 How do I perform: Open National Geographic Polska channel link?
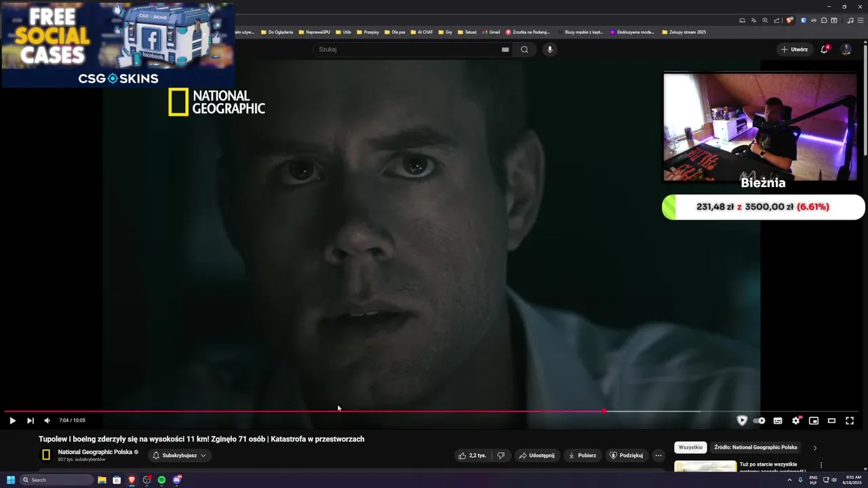pyautogui.click(x=95, y=452)
